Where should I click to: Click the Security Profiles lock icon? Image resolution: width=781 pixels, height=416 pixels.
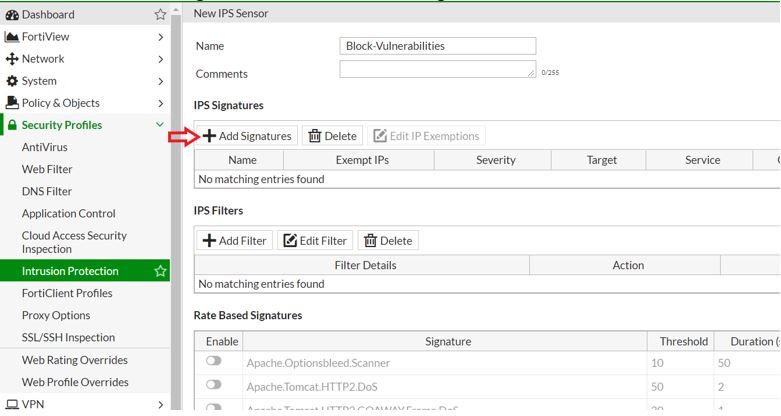[x=12, y=125]
